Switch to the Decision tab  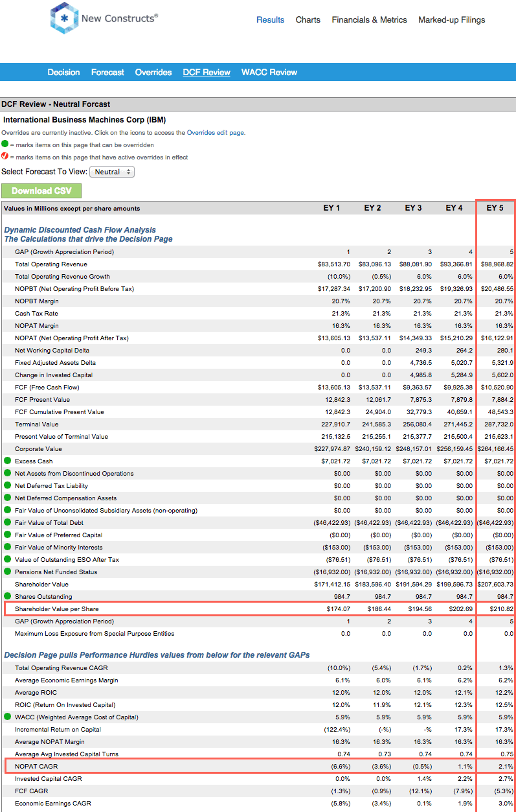click(x=63, y=72)
